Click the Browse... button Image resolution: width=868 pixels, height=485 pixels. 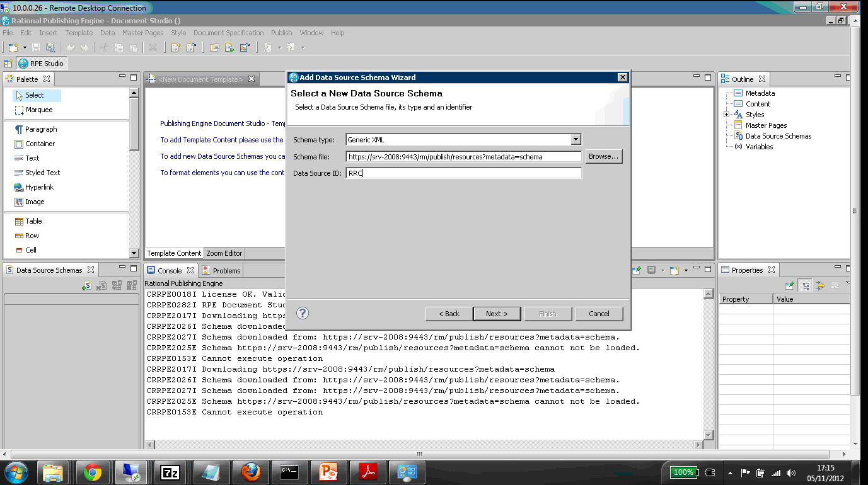tap(604, 156)
